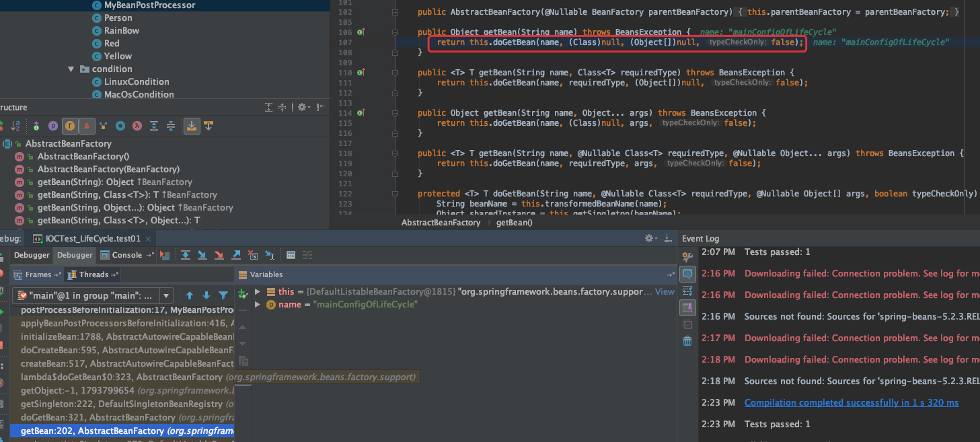Click Step Into debugger icon
The height and width of the screenshot is (442, 980).
coord(202,255)
